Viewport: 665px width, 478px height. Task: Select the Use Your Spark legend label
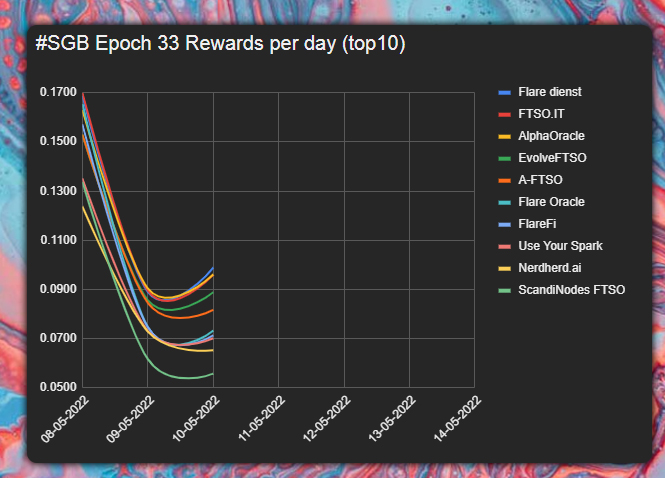tap(560, 246)
